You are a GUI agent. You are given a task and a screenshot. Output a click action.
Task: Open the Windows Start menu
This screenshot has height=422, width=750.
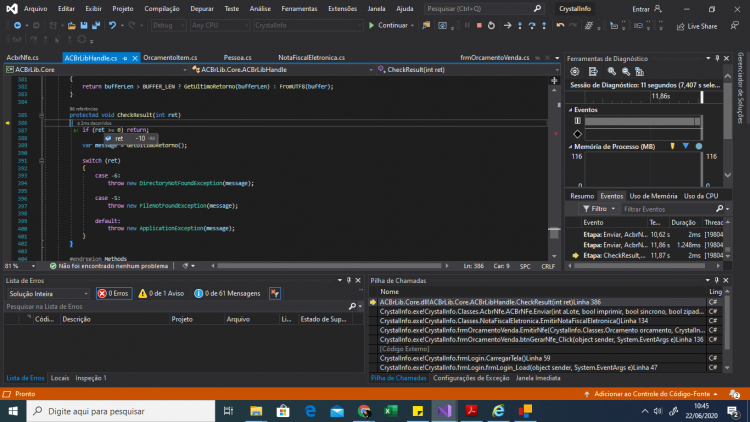click(x=13, y=411)
